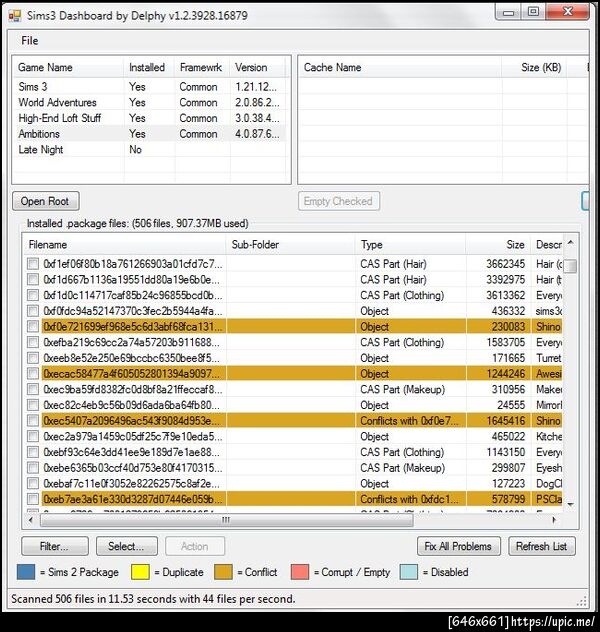Select the Ambitions game row
This screenshot has height=632, width=600.
coord(150,134)
